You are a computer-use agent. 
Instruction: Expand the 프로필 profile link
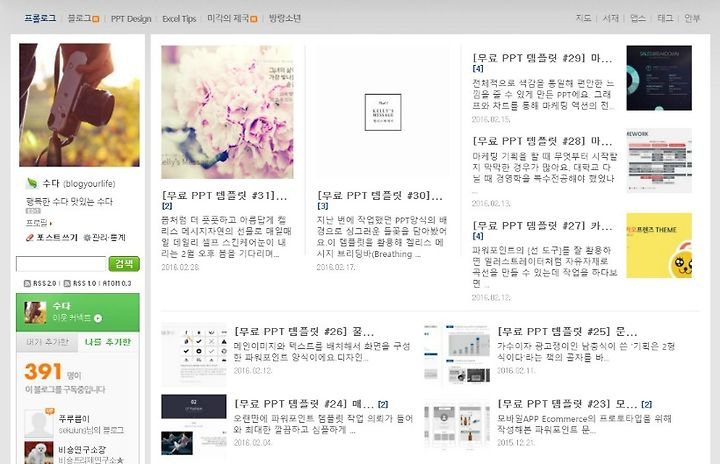pyautogui.click(x=39, y=223)
